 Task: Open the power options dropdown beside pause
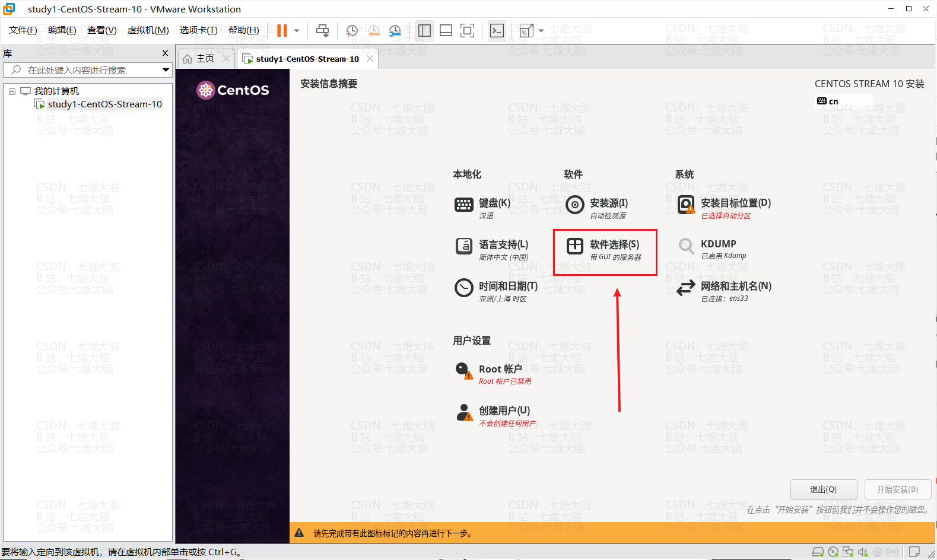coord(297,30)
